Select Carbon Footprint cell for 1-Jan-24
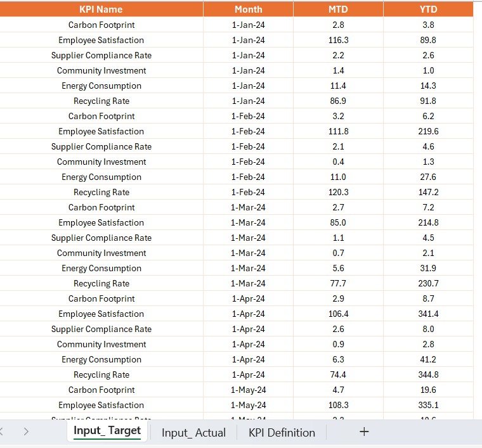The image size is (482, 448). [x=101, y=25]
